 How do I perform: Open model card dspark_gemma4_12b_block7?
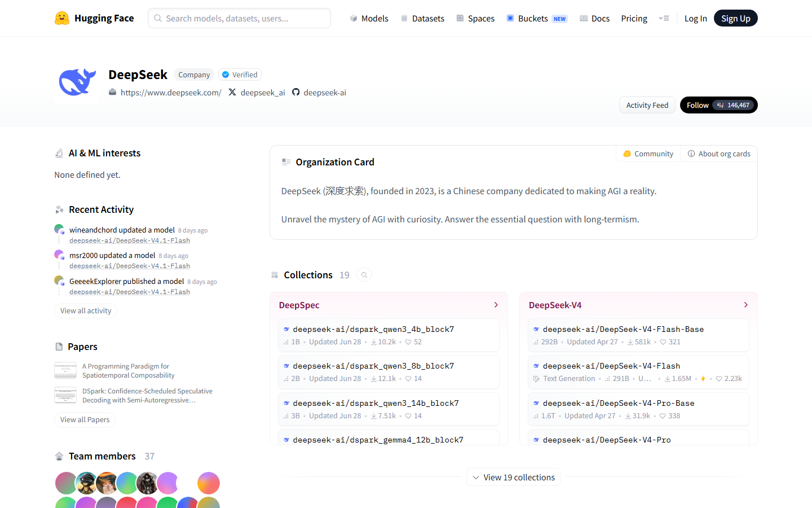click(x=389, y=438)
